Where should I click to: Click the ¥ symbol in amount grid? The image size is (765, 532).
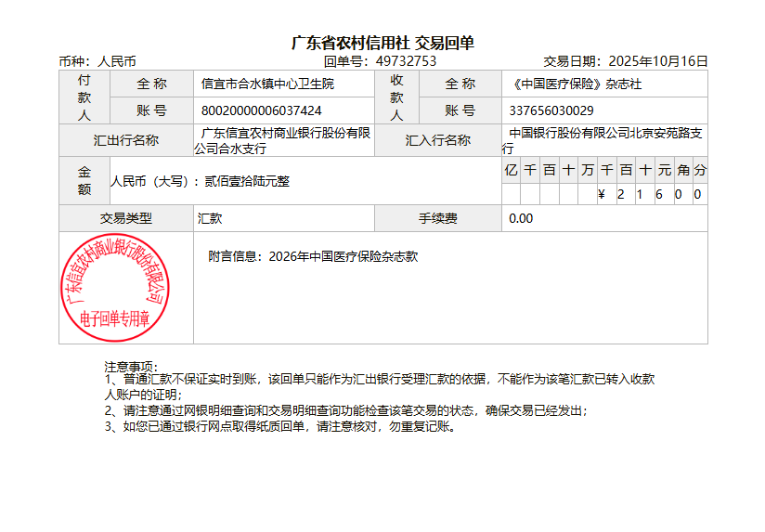point(602,195)
